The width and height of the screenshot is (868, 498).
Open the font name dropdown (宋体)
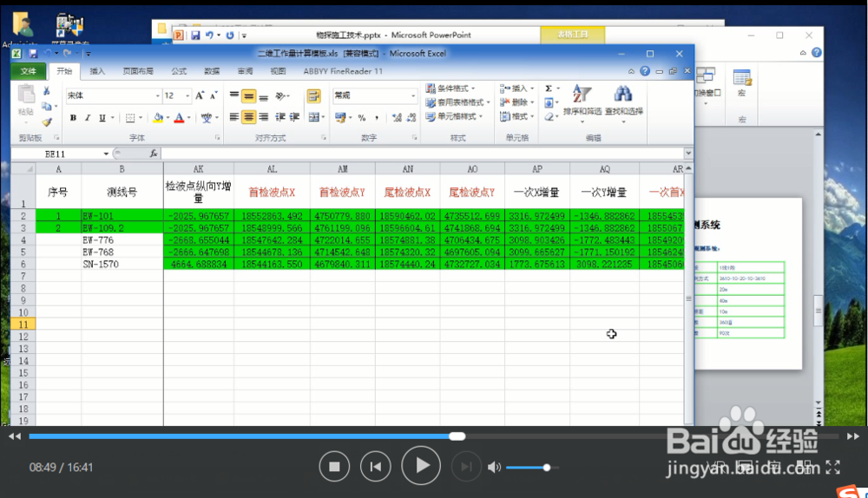point(157,95)
